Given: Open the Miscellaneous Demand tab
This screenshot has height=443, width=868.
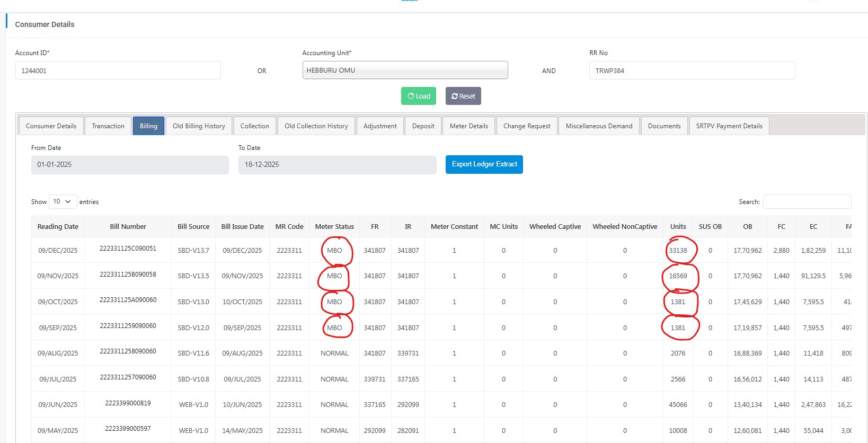Looking at the screenshot, I should coord(599,126).
